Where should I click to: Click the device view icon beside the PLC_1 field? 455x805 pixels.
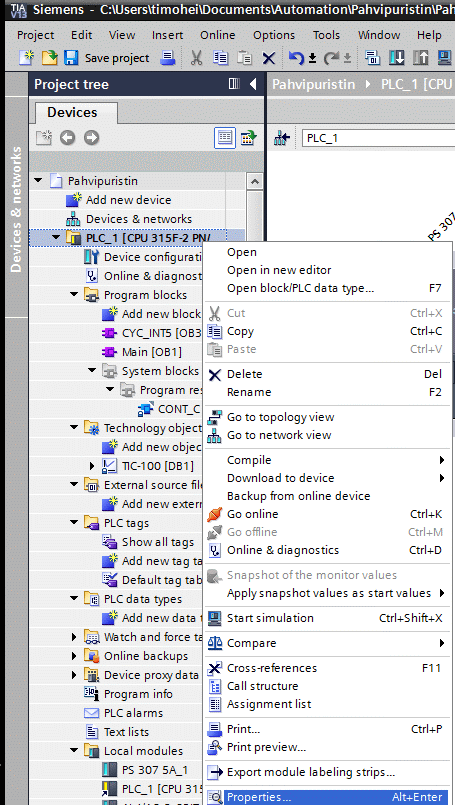pyautogui.click(x=282, y=138)
